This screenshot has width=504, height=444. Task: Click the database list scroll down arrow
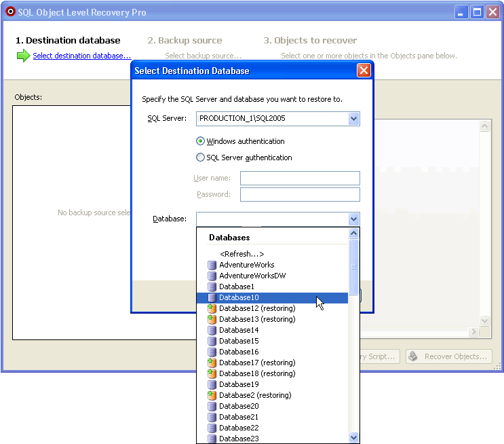(x=353, y=438)
